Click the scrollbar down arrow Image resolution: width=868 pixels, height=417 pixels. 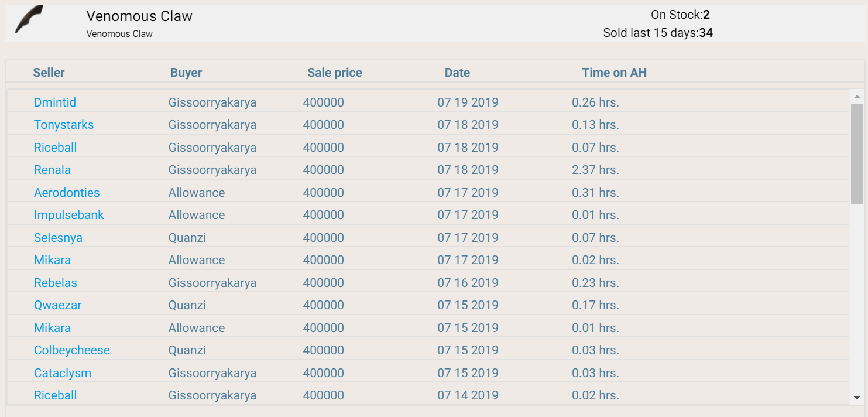click(857, 398)
